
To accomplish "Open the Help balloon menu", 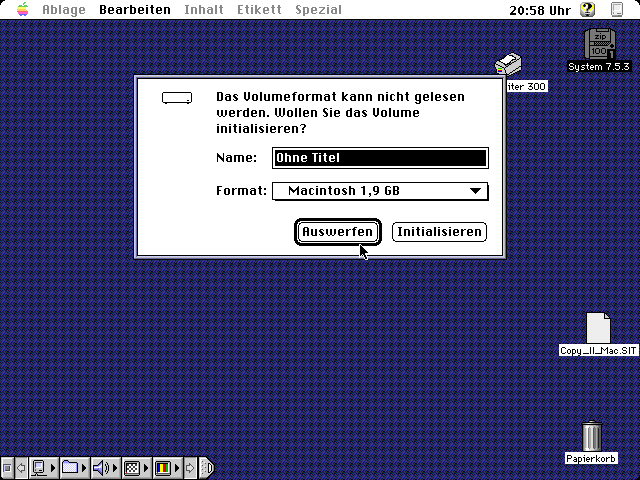I will coord(588,10).
